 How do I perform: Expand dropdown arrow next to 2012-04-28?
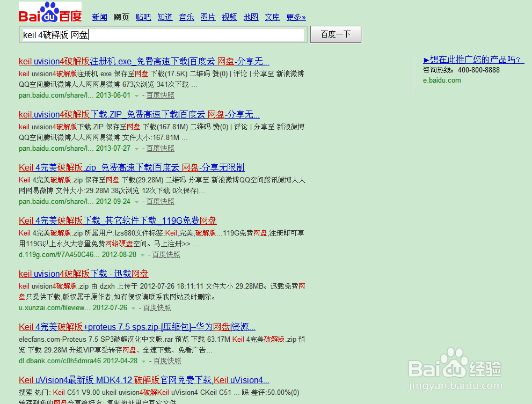pos(143,361)
